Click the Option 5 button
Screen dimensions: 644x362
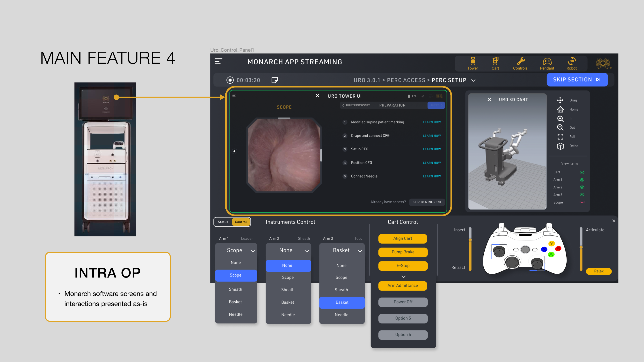(403, 318)
